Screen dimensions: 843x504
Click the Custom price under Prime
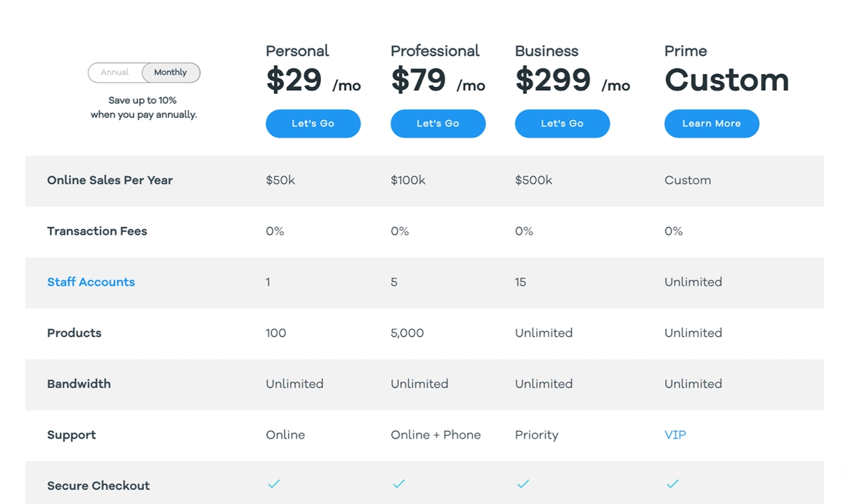[x=727, y=80]
